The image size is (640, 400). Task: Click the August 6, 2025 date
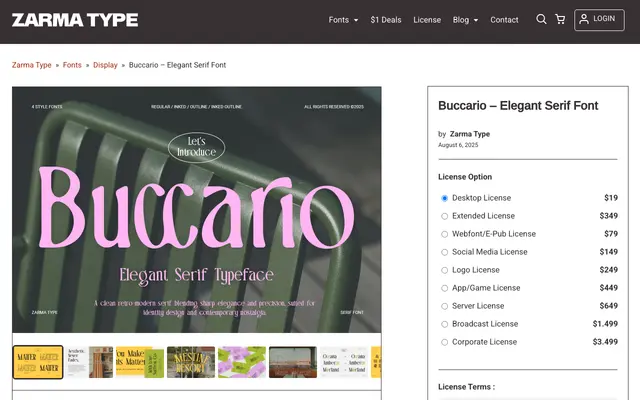coord(458,145)
